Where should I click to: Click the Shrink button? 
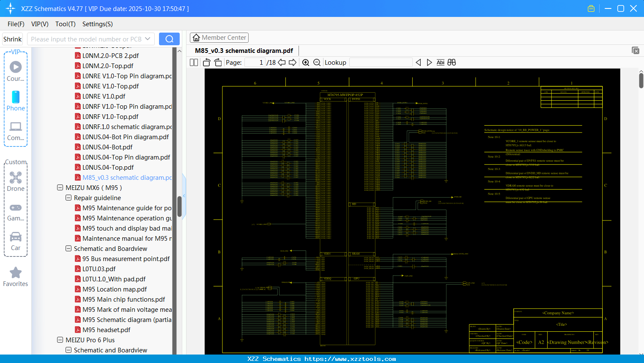[12, 38]
